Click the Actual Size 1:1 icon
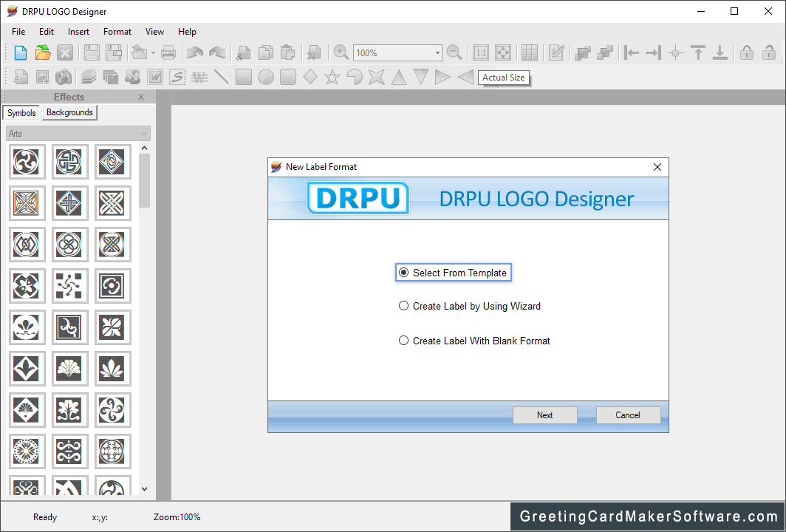This screenshot has width=786, height=532. pos(481,52)
